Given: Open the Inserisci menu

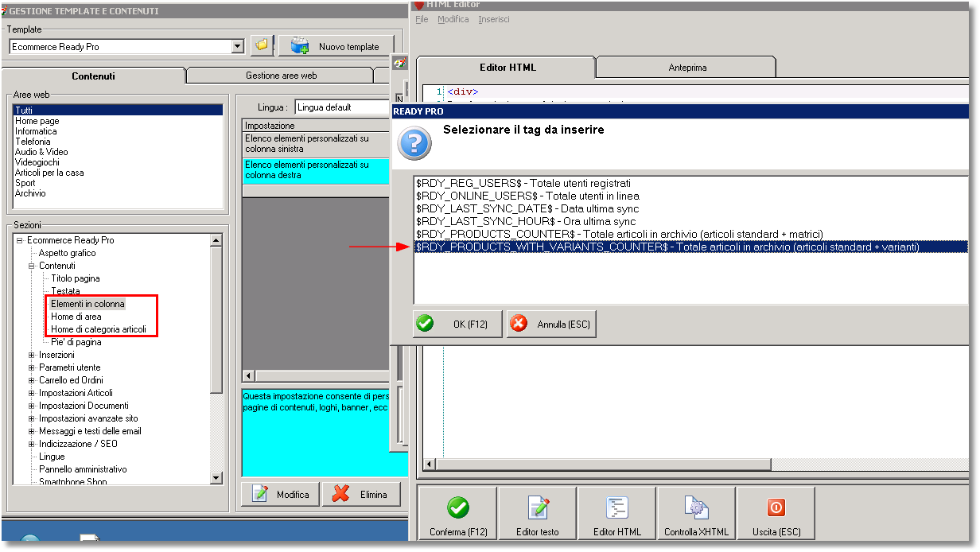Looking at the screenshot, I should tap(494, 19).
